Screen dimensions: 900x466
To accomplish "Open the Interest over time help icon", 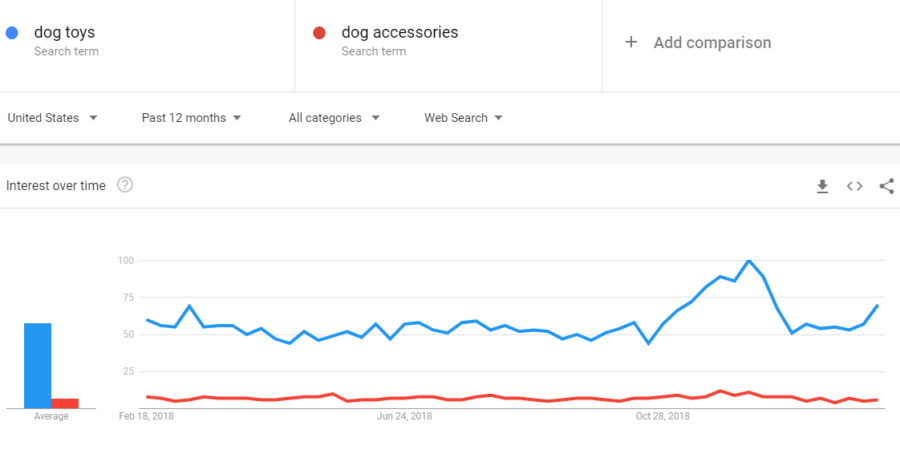I will click(125, 185).
